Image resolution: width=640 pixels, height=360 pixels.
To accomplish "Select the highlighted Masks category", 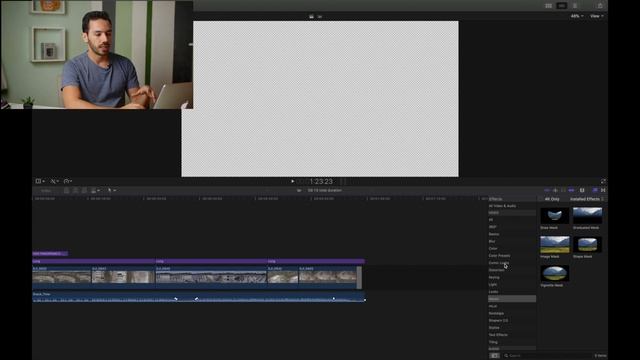I will coord(512,299).
